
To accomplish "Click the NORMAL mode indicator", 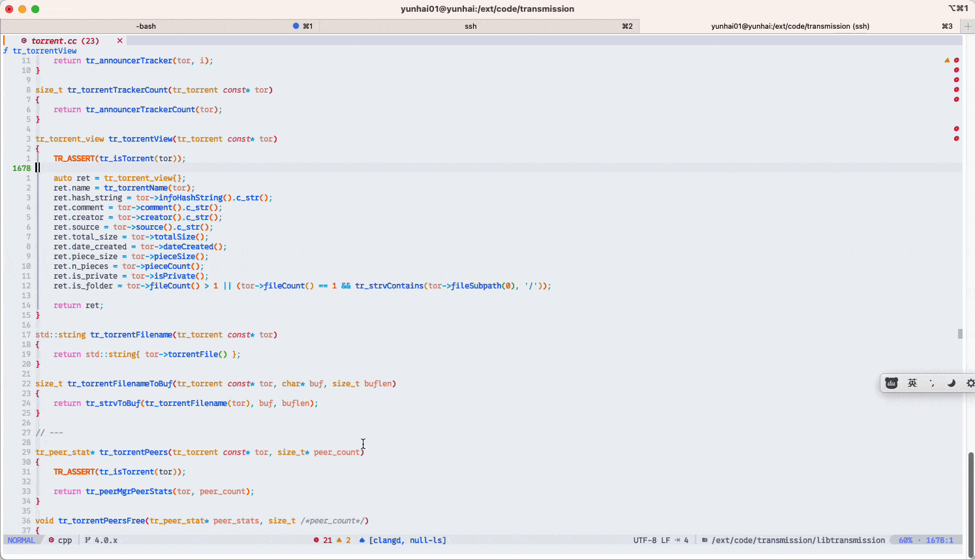I will (22, 540).
